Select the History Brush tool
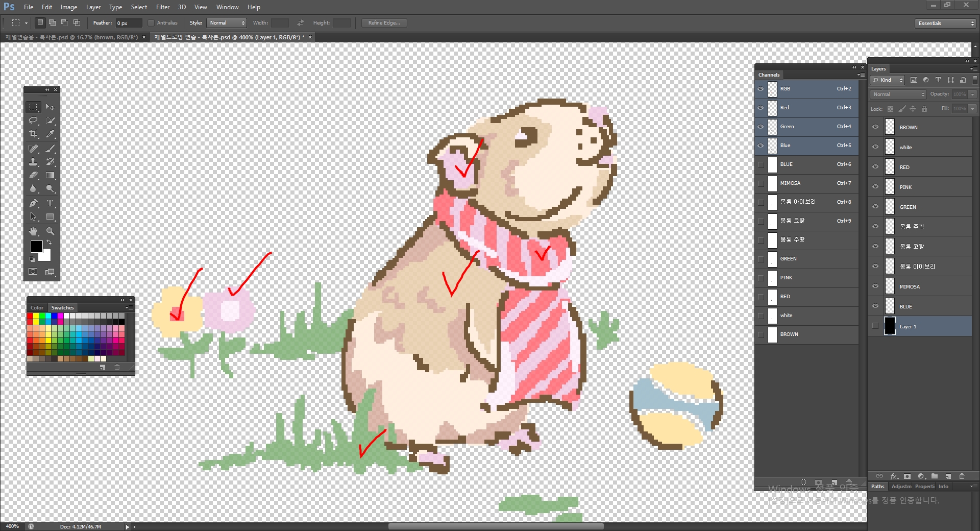Screen dimensions: 980x531 tap(50, 162)
